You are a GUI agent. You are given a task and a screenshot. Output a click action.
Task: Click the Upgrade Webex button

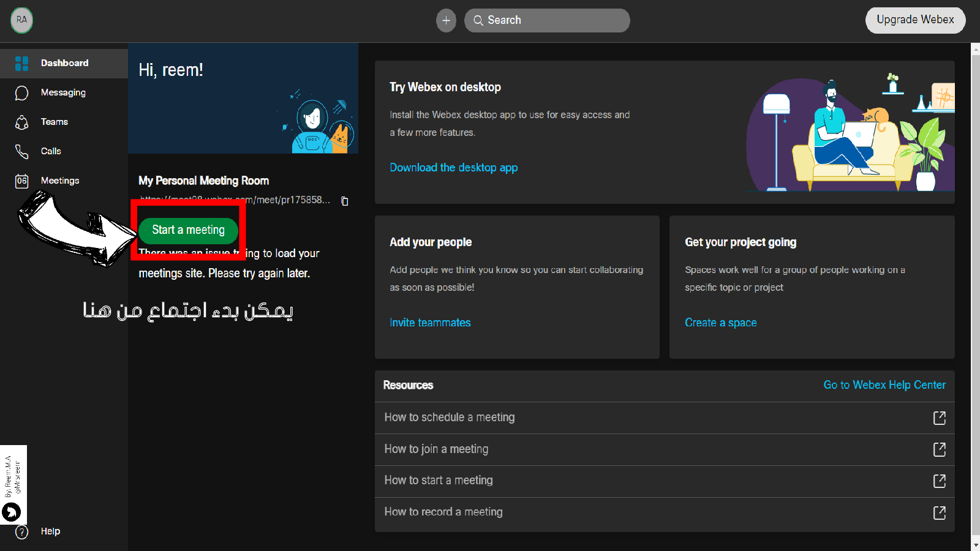[914, 20]
